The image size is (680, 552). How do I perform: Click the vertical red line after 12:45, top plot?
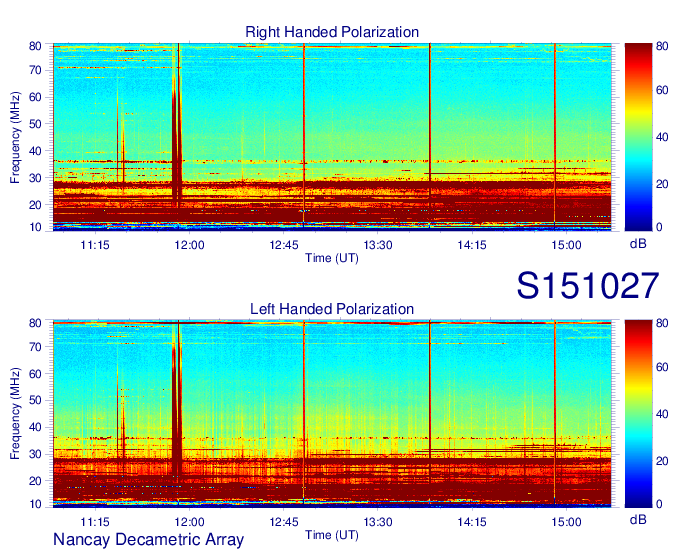[x=304, y=137]
